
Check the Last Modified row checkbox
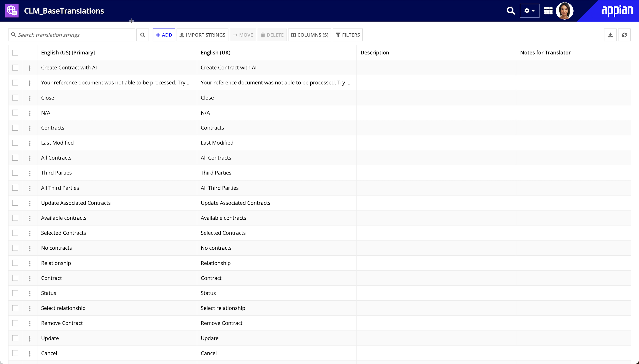pos(15,143)
